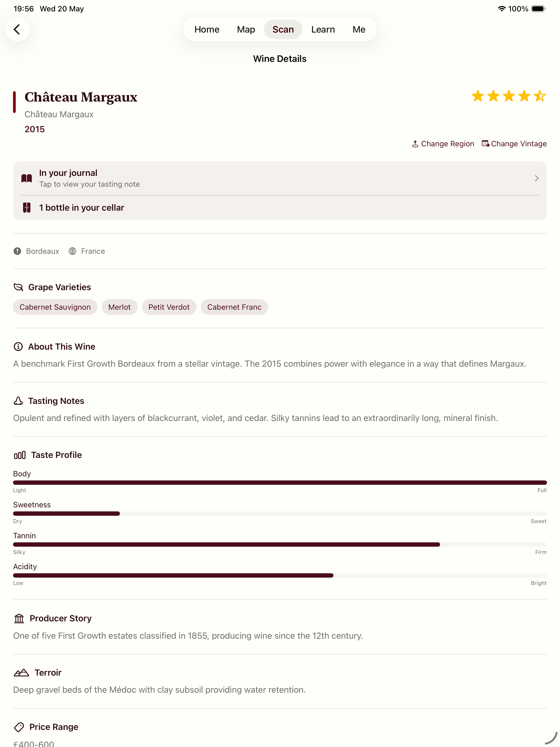Expand the journal entry chevron
Screen dimensions: 560x747
[x=536, y=178]
